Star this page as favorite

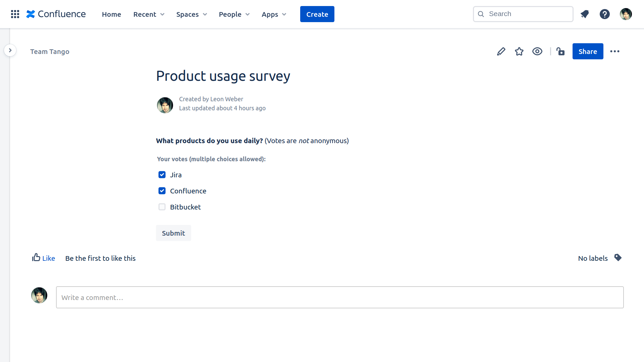(x=519, y=51)
